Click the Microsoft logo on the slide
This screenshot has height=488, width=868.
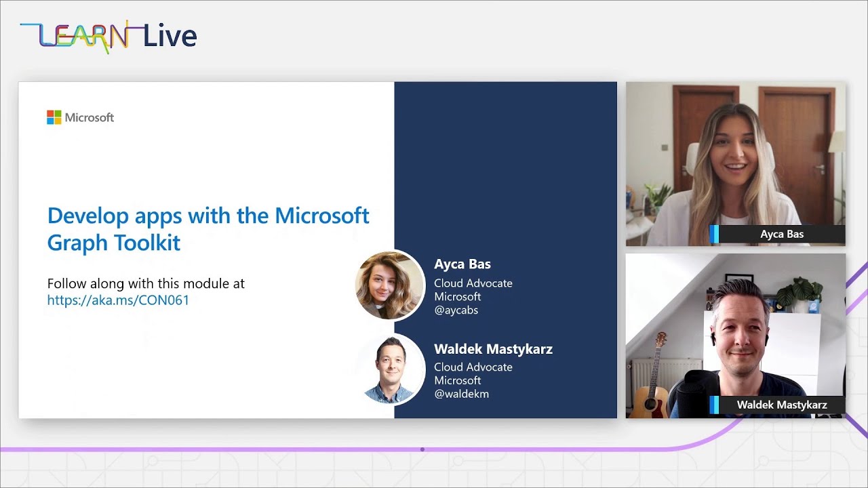coord(80,117)
